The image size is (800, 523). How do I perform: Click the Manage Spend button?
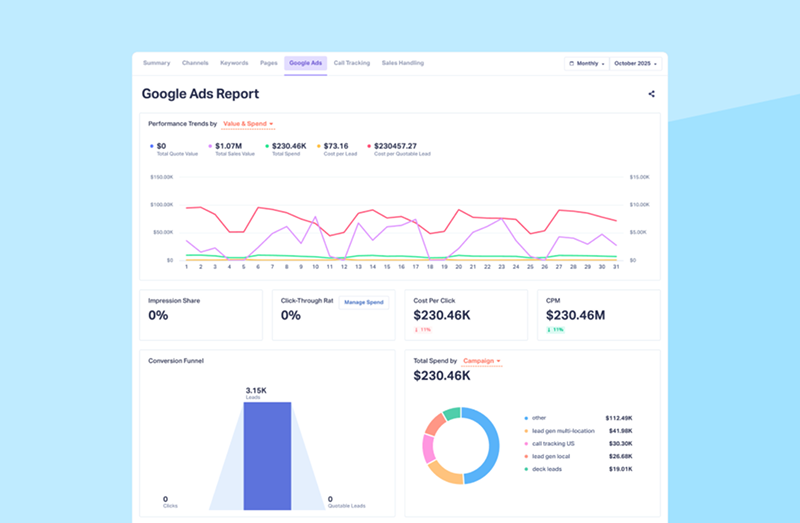[x=364, y=303]
